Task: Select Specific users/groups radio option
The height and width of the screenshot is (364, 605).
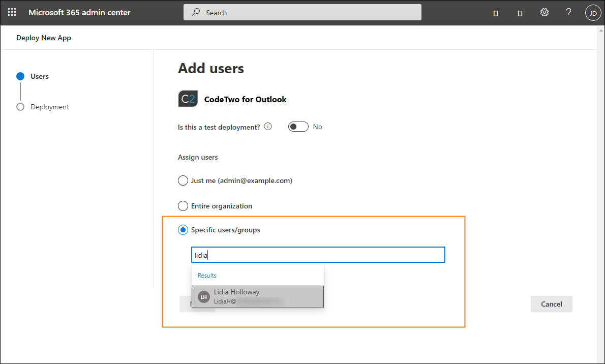Action: (183, 230)
